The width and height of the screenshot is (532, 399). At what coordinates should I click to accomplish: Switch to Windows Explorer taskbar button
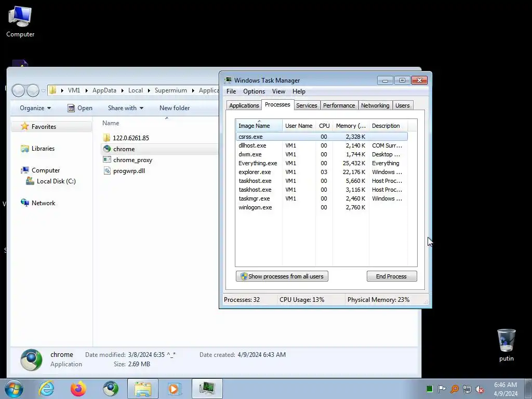click(143, 389)
